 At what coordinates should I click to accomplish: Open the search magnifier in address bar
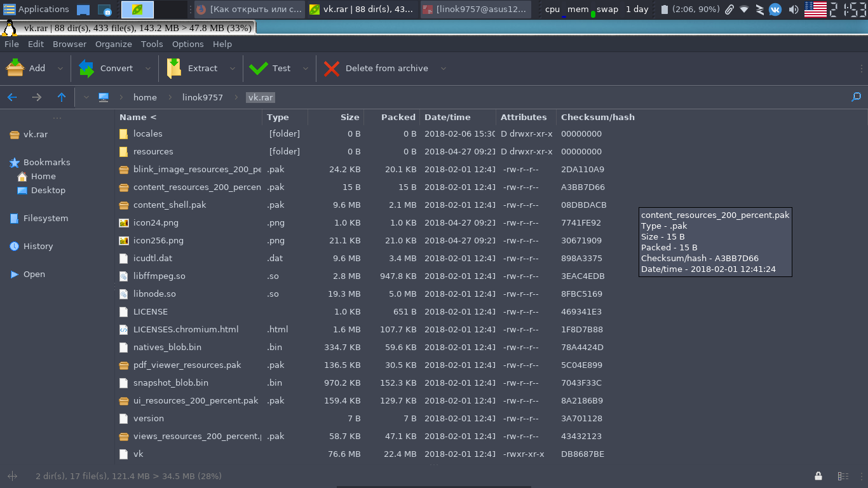coord(856,97)
